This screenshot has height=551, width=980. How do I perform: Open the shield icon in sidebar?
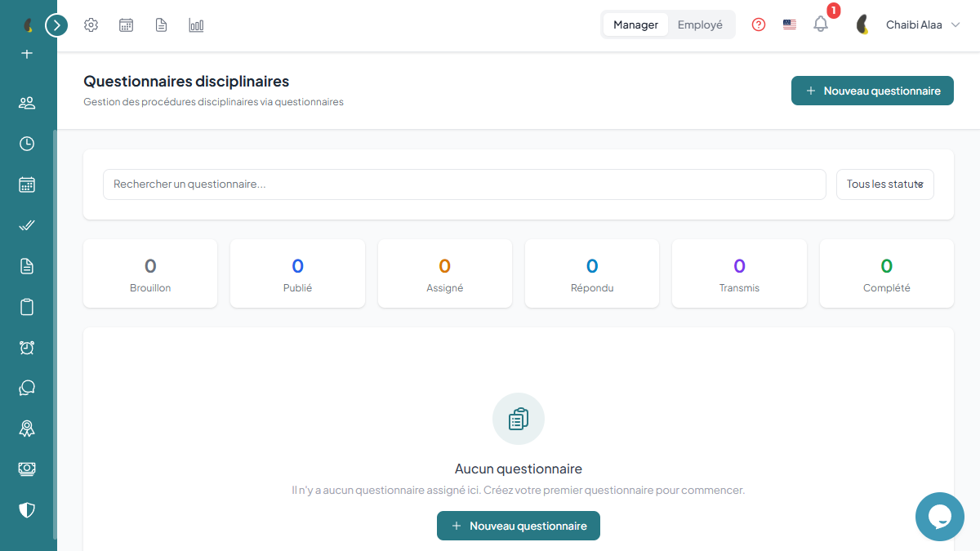pyautogui.click(x=27, y=510)
